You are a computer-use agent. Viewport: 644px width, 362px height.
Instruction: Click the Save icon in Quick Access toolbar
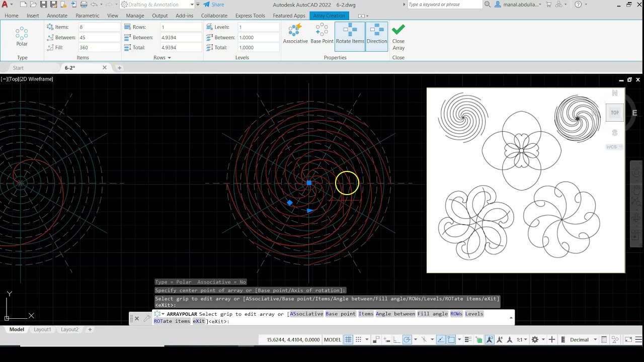[x=43, y=5]
